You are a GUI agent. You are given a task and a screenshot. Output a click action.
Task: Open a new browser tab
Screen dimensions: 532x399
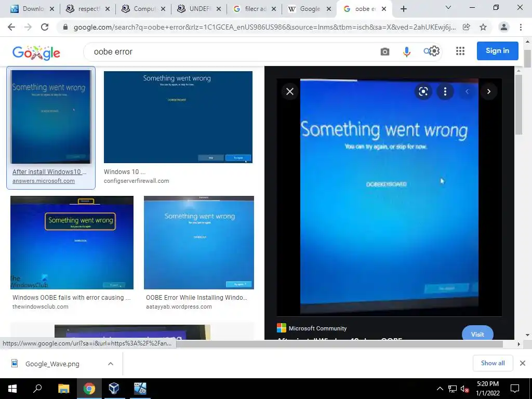point(403,9)
